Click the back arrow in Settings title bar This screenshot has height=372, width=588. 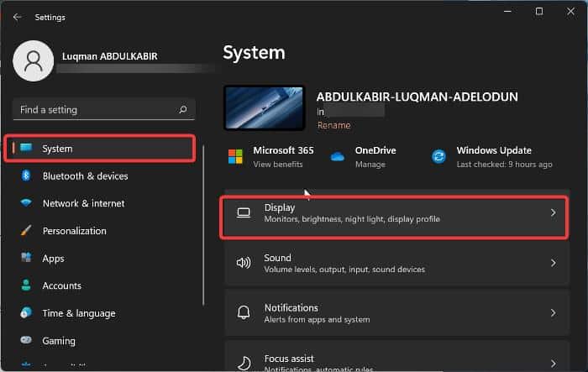[17, 17]
